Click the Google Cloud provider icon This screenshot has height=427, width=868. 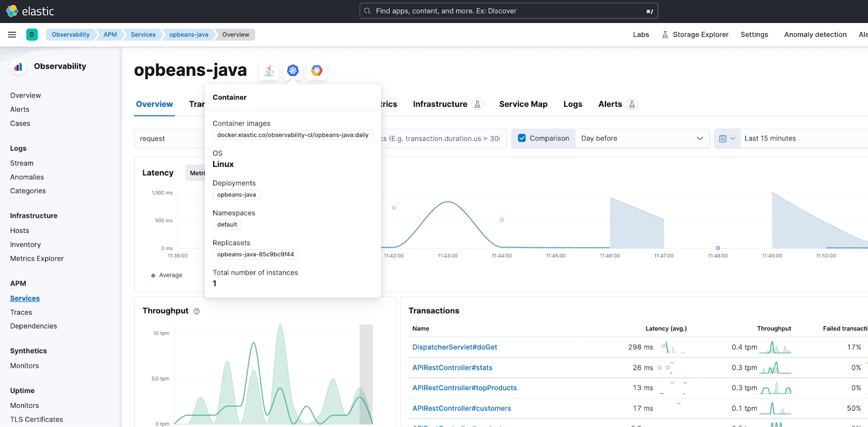(317, 70)
